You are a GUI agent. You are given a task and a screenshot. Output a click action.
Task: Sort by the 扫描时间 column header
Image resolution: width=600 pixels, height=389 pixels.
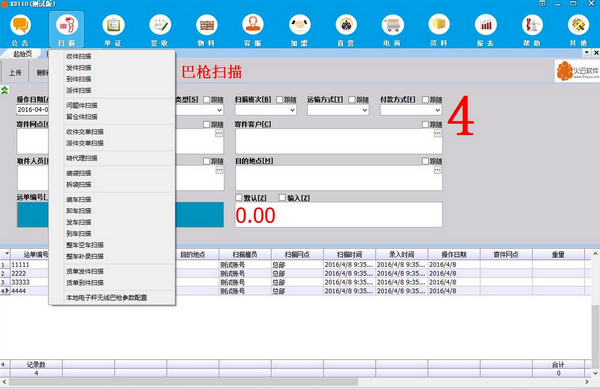pyautogui.click(x=349, y=254)
